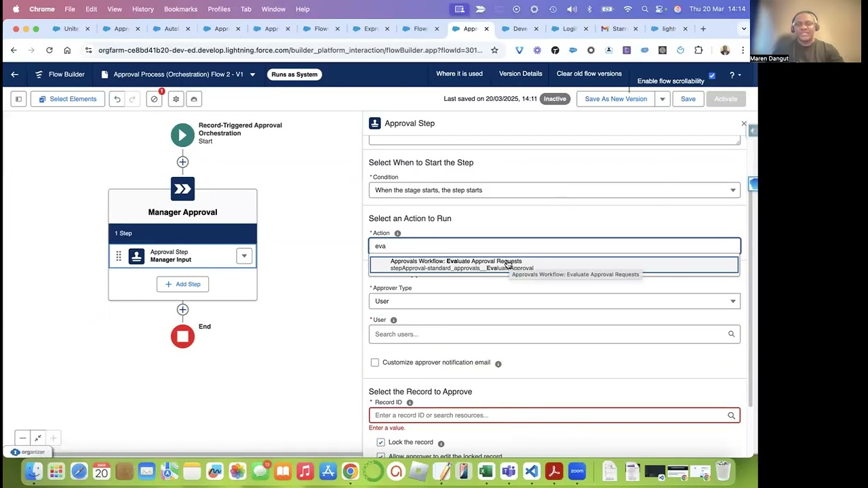Toggle the Enable flow scrollability checkbox
Screen dimensions: 868x488
pyautogui.click(x=711, y=76)
